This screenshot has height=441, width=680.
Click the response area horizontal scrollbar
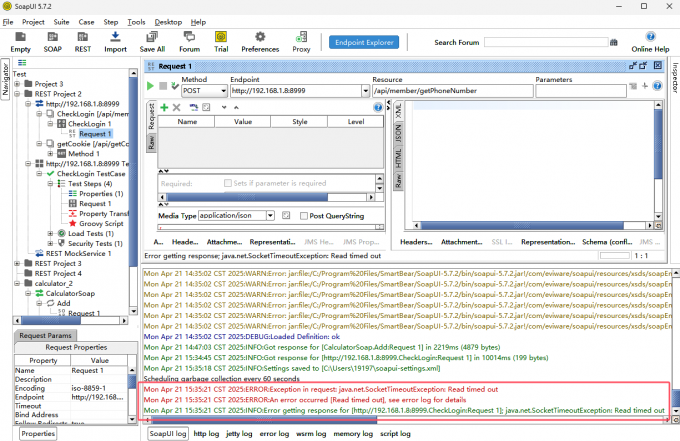(522, 225)
